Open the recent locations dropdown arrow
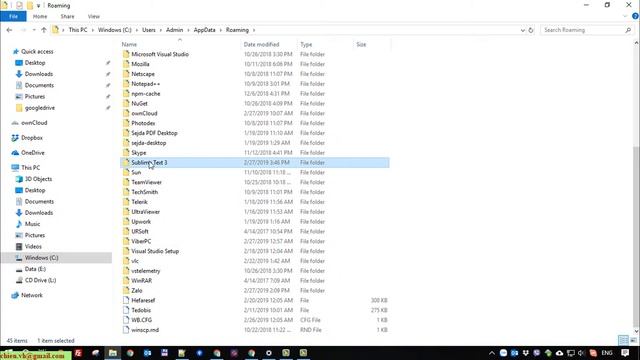 pyautogui.click(x=34, y=30)
